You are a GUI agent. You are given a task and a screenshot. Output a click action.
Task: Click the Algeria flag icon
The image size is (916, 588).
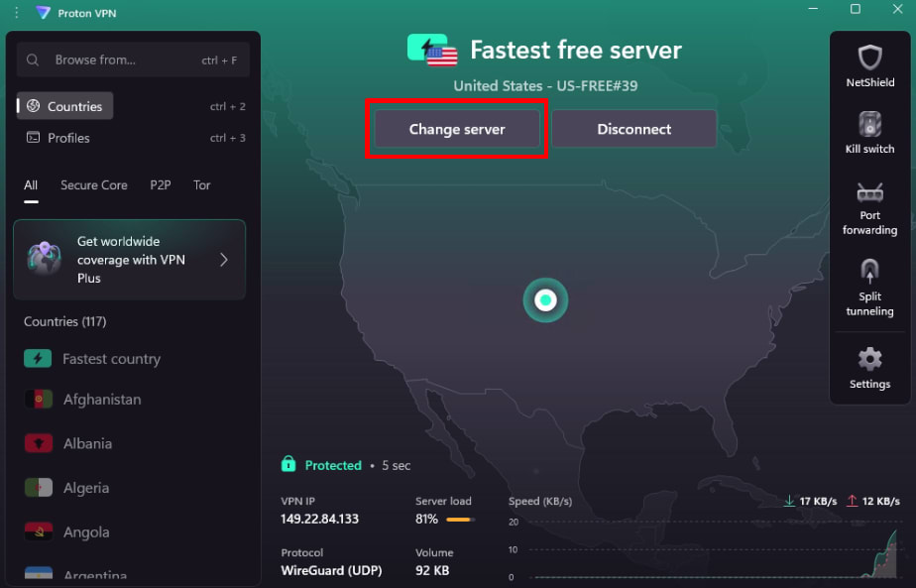coord(38,488)
